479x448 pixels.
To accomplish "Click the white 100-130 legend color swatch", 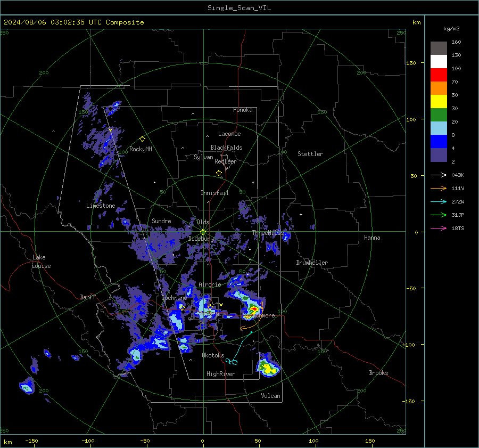I will (439, 62).
